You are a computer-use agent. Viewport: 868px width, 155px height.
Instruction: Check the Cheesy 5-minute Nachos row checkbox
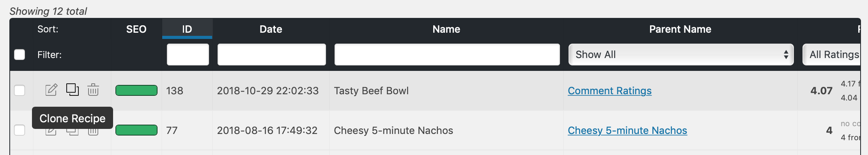pyautogui.click(x=19, y=130)
